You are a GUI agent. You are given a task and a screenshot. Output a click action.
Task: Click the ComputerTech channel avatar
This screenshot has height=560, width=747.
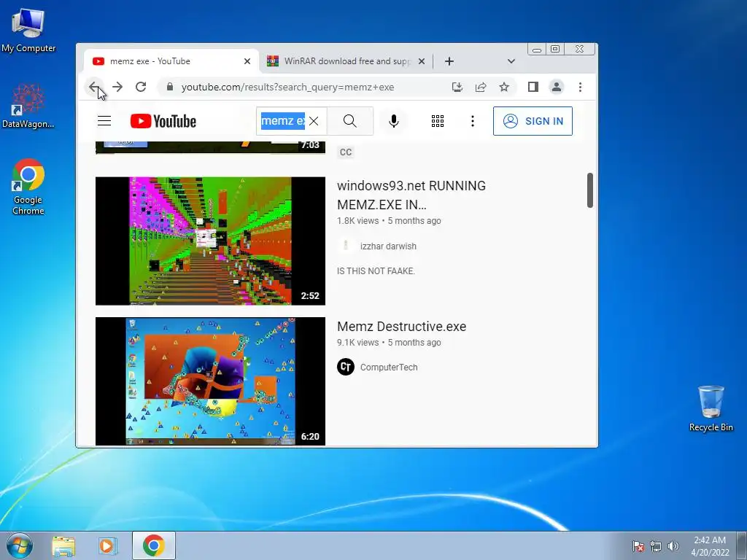tap(345, 367)
